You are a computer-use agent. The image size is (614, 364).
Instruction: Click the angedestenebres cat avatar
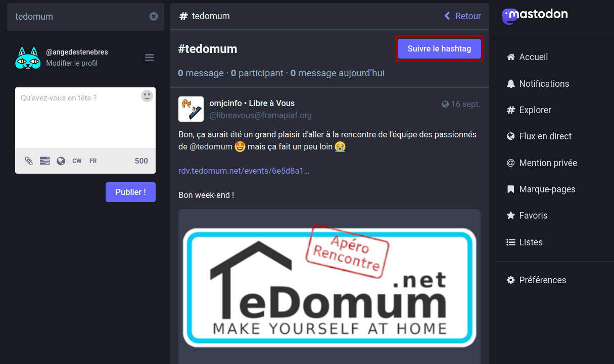[28, 58]
